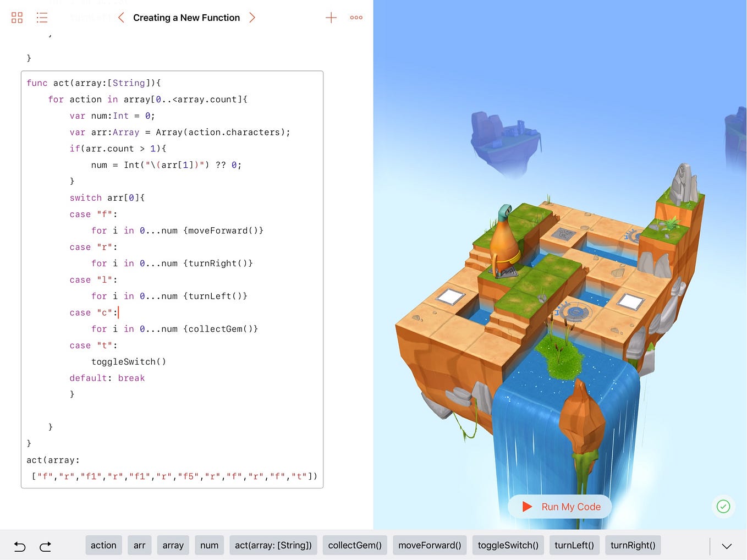The image size is (747, 560).
Task: Navigate back with the left chevron
Action: pos(120,17)
